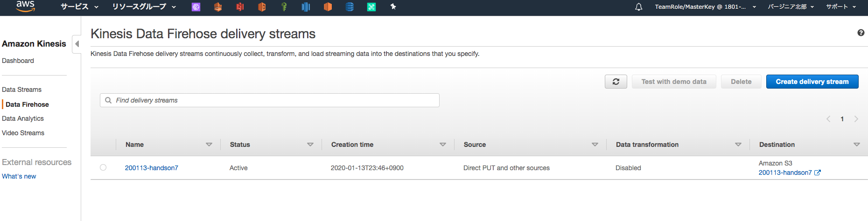This screenshot has width=868, height=221.
Task: Click the 2020-01-13T23:46+0900 creation time cell
Action: (x=367, y=168)
